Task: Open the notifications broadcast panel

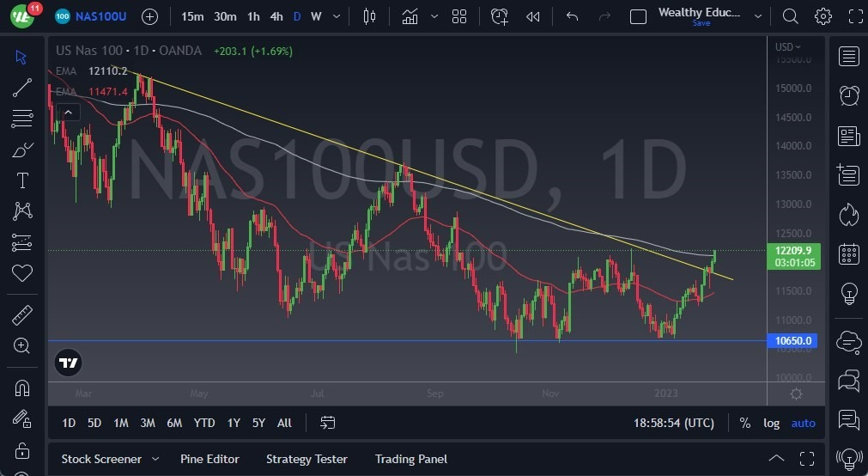Action: tap(848, 459)
